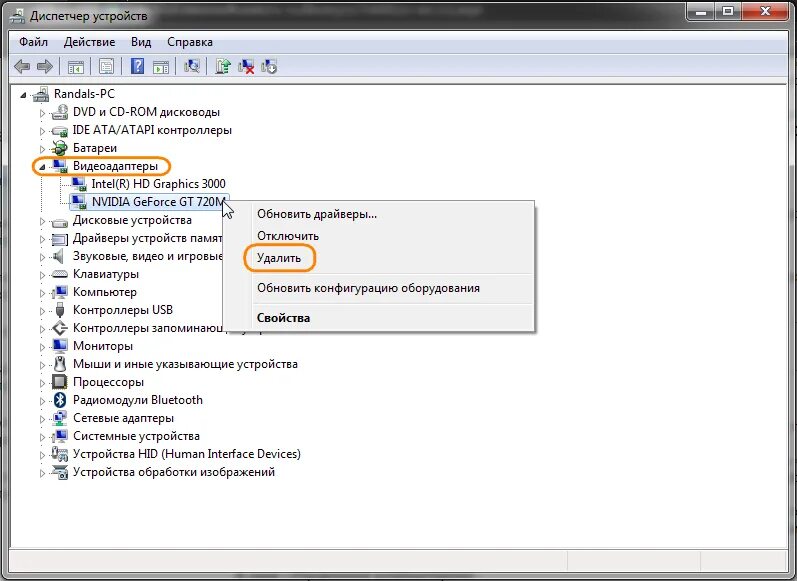Select NVIDIA GeForce GT 720M device
This screenshot has height=581, width=797.
coord(158,202)
